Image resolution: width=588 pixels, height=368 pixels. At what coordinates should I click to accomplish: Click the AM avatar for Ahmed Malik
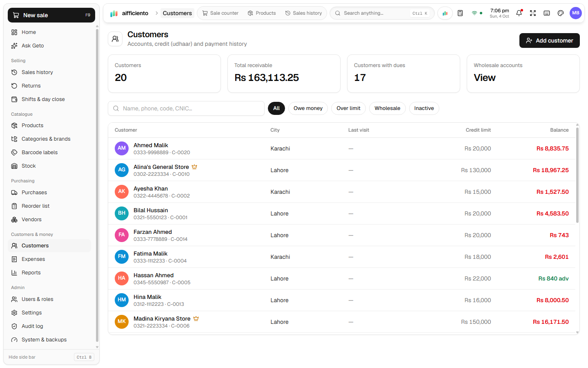coord(122,148)
